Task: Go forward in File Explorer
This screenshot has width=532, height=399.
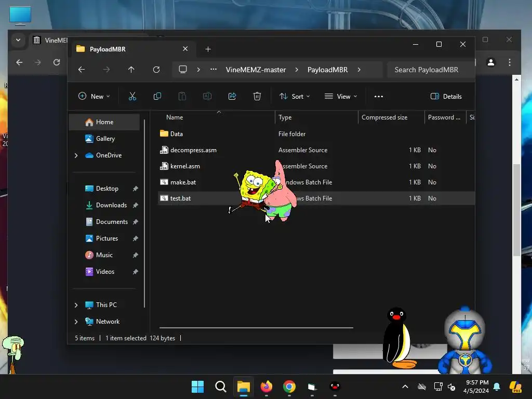Action: [x=107, y=70]
